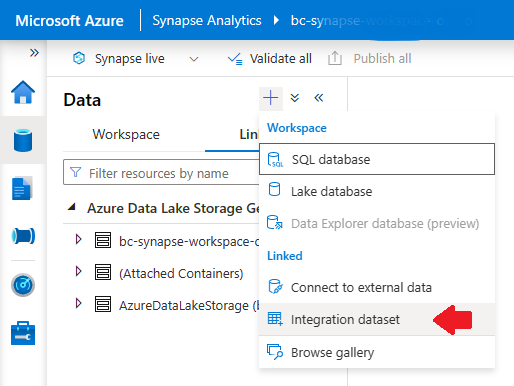Click the plus add-resource button
This screenshot has height=386, width=514.
[x=271, y=98]
